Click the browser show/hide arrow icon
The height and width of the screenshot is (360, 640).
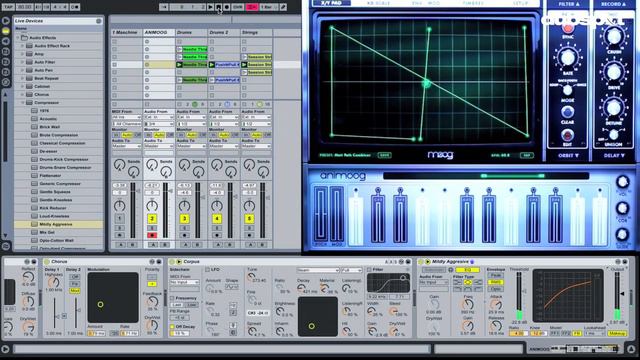(5, 20)
